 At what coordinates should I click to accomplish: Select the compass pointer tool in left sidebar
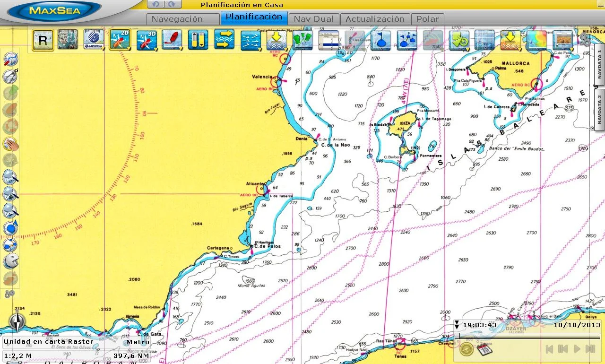10,59
